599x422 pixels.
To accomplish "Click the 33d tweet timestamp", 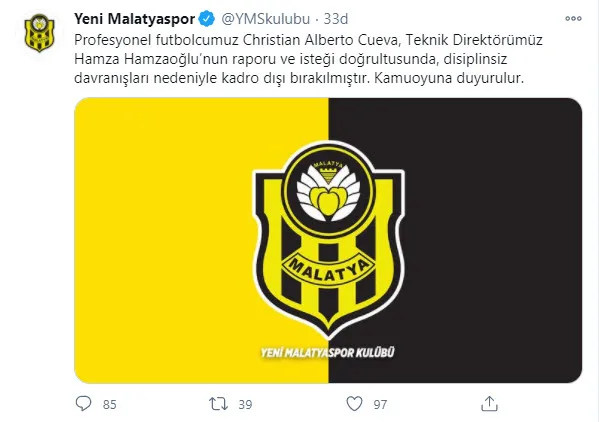I will coord(336,19).
